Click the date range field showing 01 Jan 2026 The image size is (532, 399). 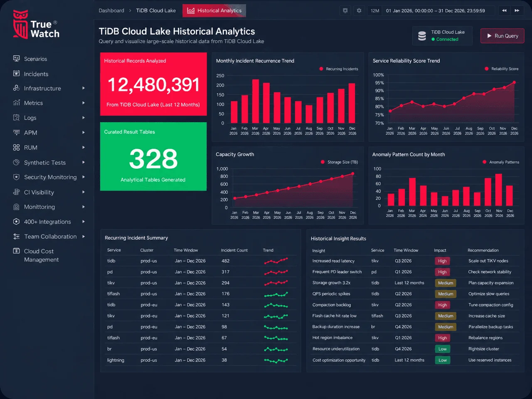(x=436, y=11)
